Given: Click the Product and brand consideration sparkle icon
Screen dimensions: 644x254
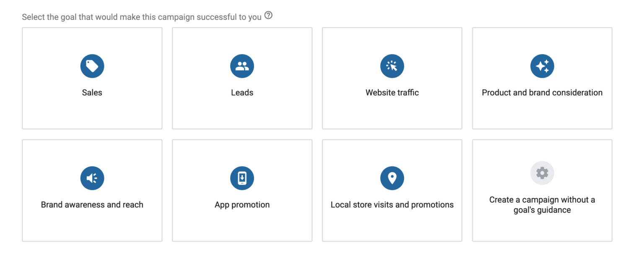Looking at the screenshot, I should (542, 66).
